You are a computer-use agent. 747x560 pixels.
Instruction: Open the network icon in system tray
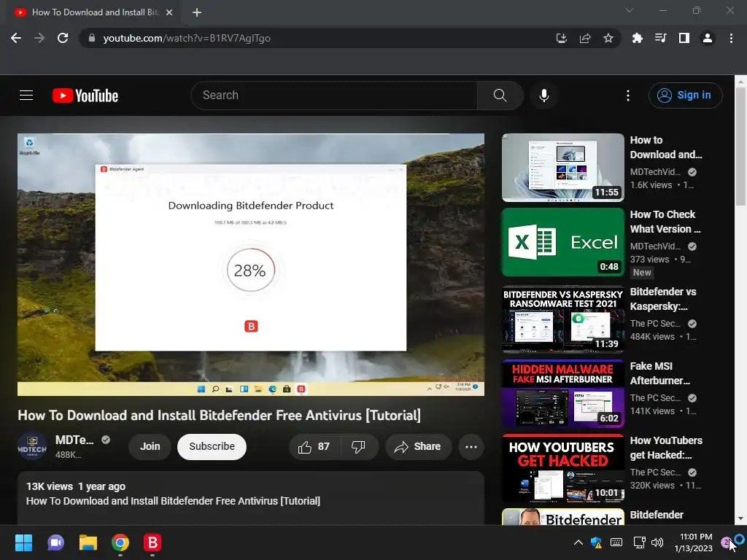(x=639, y=542)
